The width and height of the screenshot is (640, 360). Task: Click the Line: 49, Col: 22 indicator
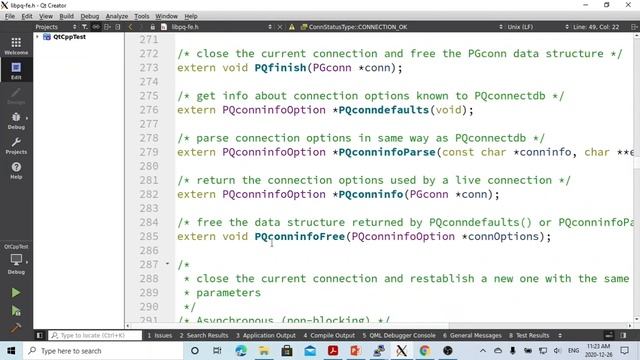click(596, 27)
